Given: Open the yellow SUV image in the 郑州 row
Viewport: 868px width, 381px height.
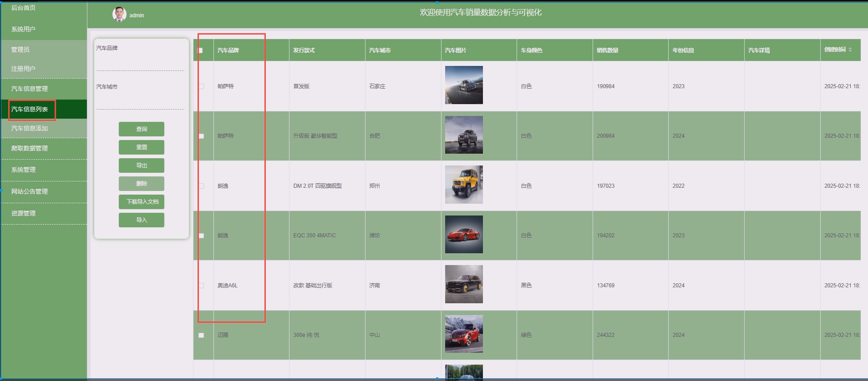Looking at the screenshot, I should point(464,185).
